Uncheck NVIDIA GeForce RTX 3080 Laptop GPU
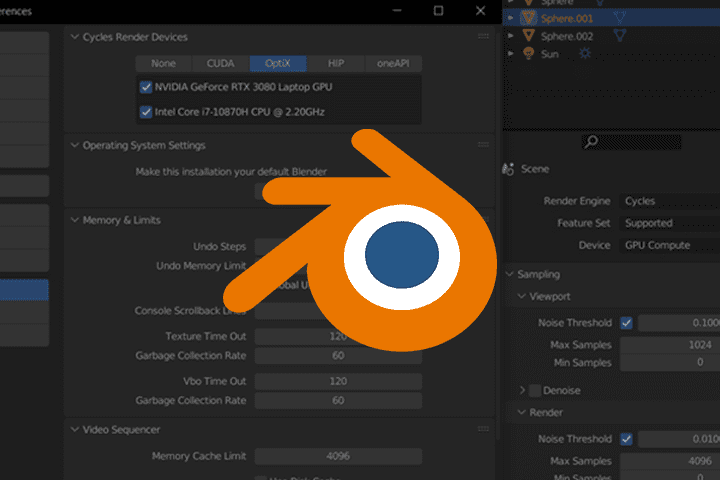The width and height of the screenshot is (720, 480). pyautogui.click(x=146, y=87)
